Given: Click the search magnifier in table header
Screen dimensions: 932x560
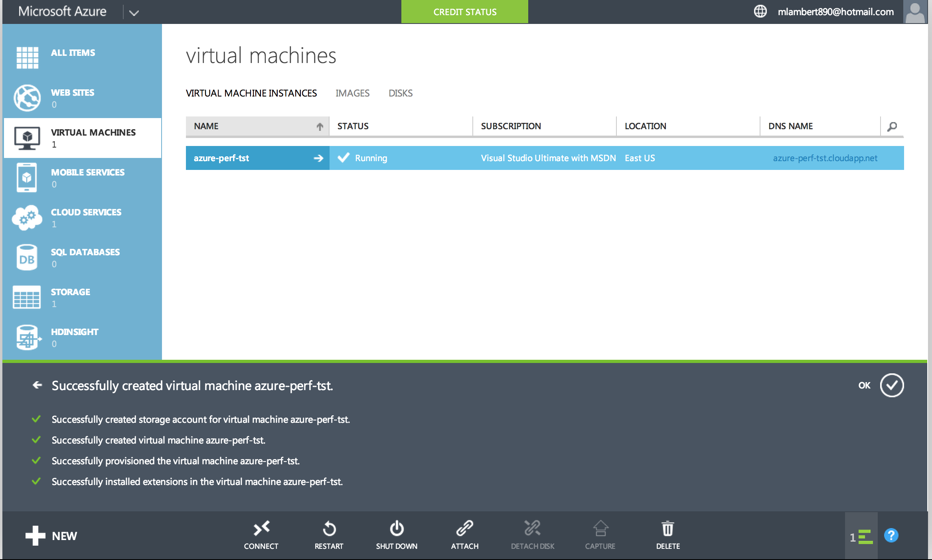Looking at the screenshot, I should (892, 126).
